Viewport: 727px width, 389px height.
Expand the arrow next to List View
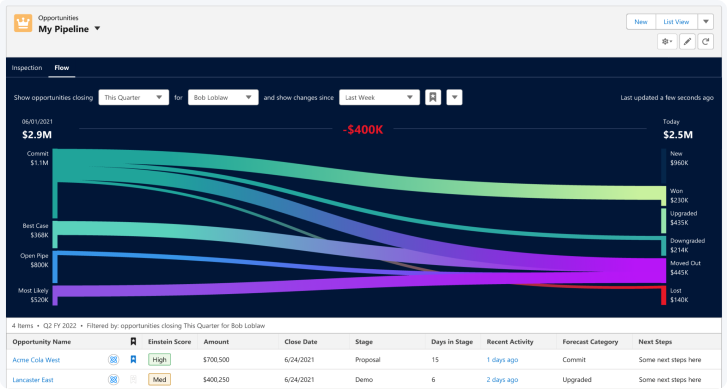[706, 22]
